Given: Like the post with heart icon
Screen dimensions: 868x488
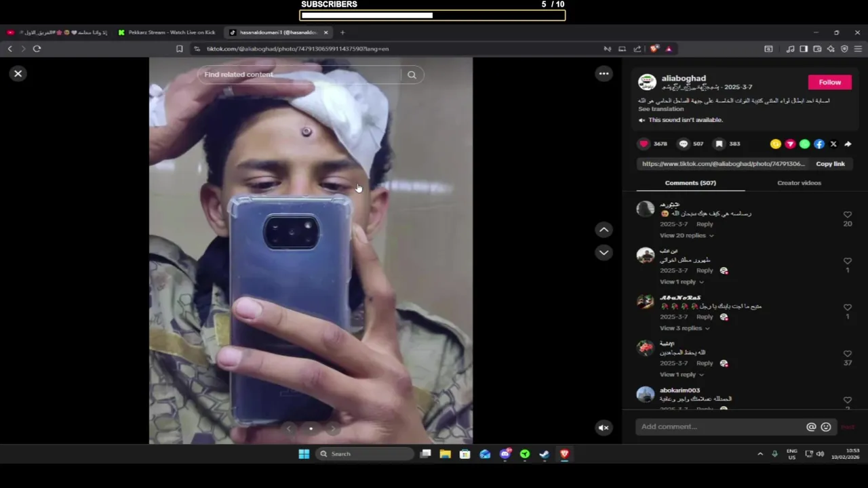Looking at the screenshot, I should (x=644, y=144).
